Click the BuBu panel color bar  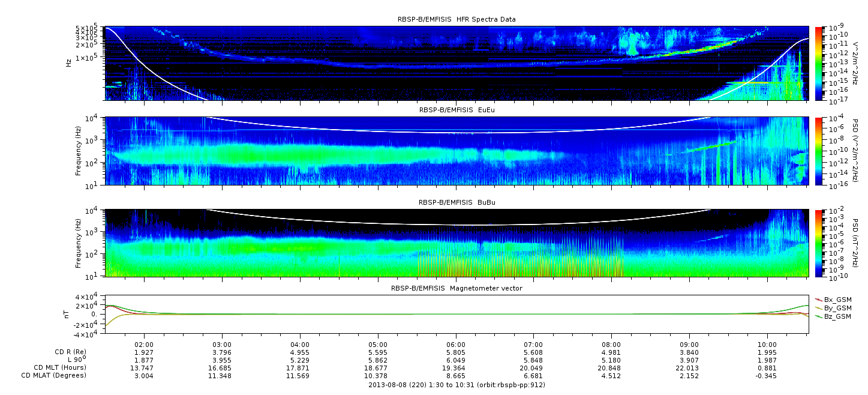pos(818,243)
